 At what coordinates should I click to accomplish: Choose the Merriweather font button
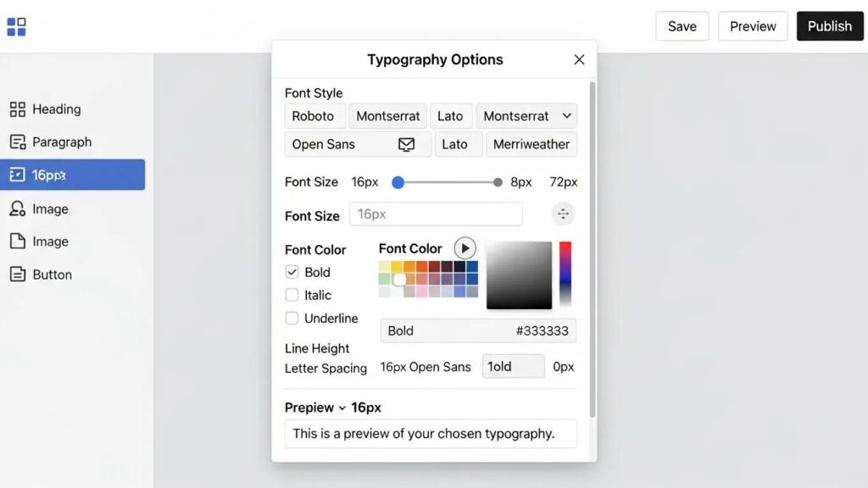click(531, 144)
